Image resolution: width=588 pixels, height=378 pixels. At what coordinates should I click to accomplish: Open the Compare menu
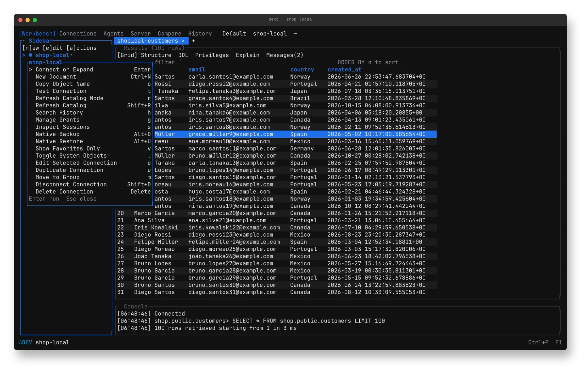click(x=170, y=34)
